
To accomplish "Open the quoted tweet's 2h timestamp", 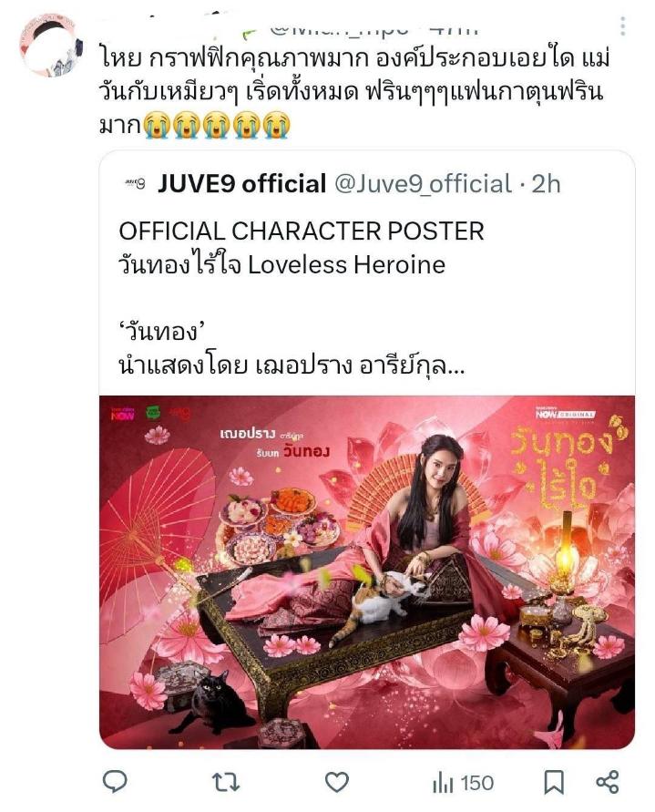I will tap(547, 184).
